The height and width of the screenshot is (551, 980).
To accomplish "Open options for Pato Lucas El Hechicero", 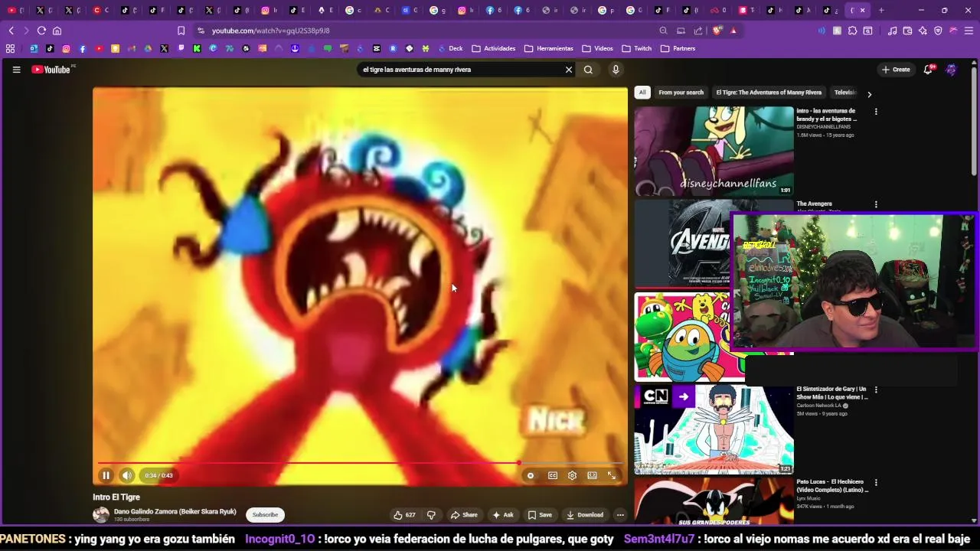I will pyautogui.click(x=876, y=484).
